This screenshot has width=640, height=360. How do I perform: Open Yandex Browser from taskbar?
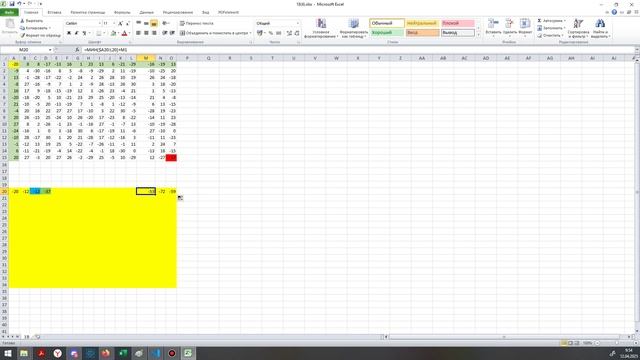pyautogui.click(x=58, y=353)
